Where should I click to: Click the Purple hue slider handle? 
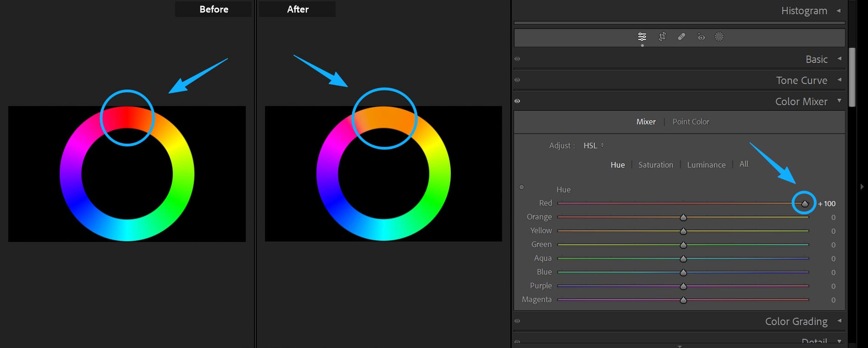point(683,286)
